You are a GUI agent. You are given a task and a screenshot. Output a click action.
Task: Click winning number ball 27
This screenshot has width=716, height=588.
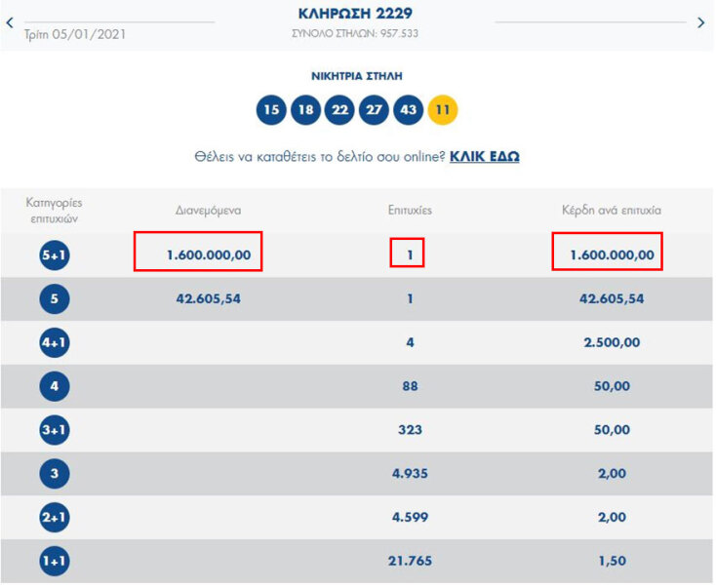pyautogui.click(x=374, y=110)
